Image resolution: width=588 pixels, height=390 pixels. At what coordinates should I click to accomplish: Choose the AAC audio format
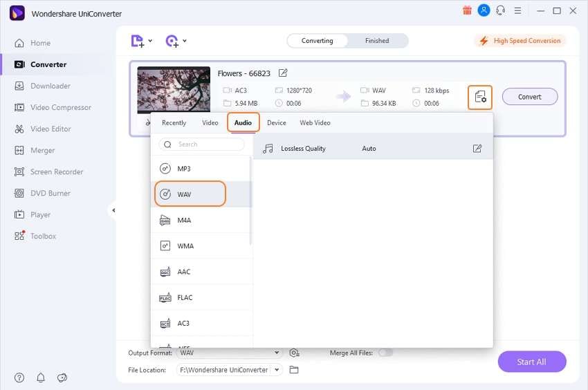click(x=201, y=272)
